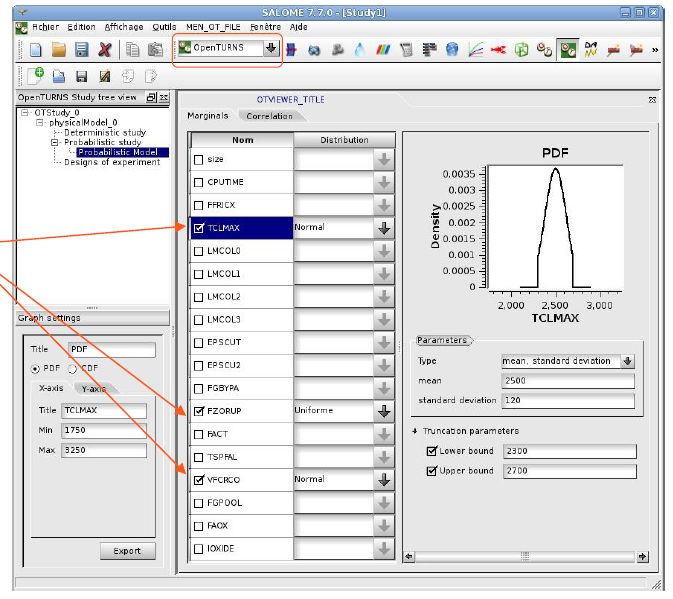
Task: Open the parameter Type dropdown
Action: [x=628, y=361]
